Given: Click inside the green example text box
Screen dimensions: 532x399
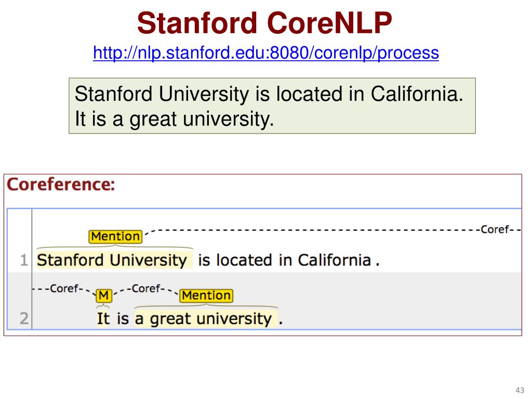Looking at the screenshot, I should 272,106.
